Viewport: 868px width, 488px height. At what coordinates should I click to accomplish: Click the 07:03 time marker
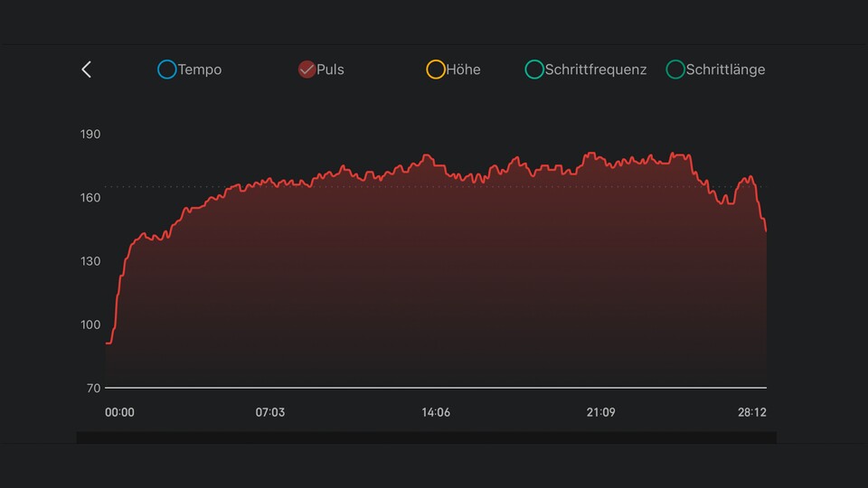coord(270,413)
